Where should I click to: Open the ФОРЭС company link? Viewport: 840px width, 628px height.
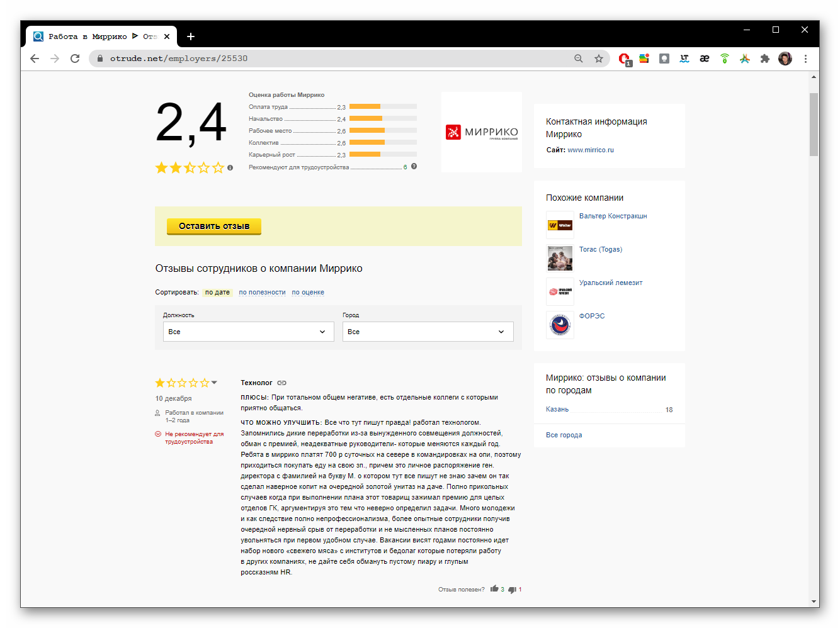tap(592, 316)
